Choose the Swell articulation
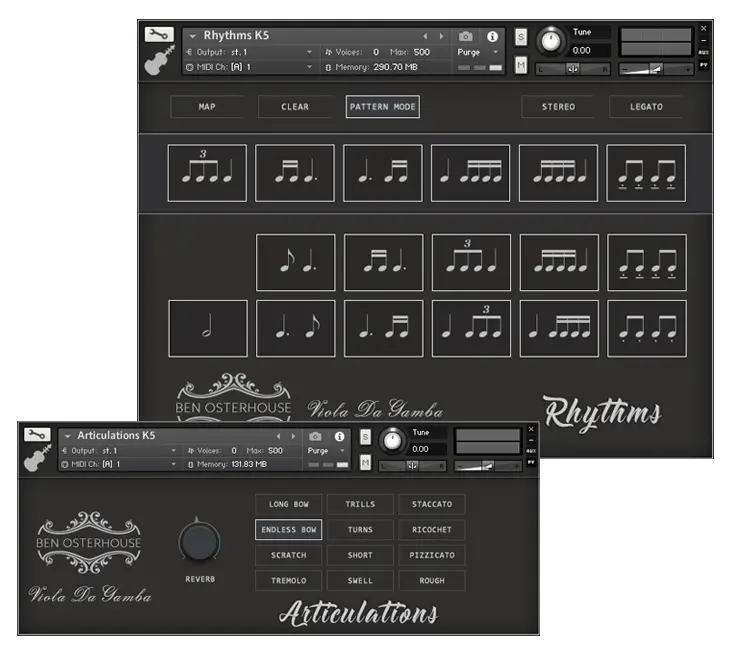The width and height of the screenshot is (730, 655). click(360, 581)
